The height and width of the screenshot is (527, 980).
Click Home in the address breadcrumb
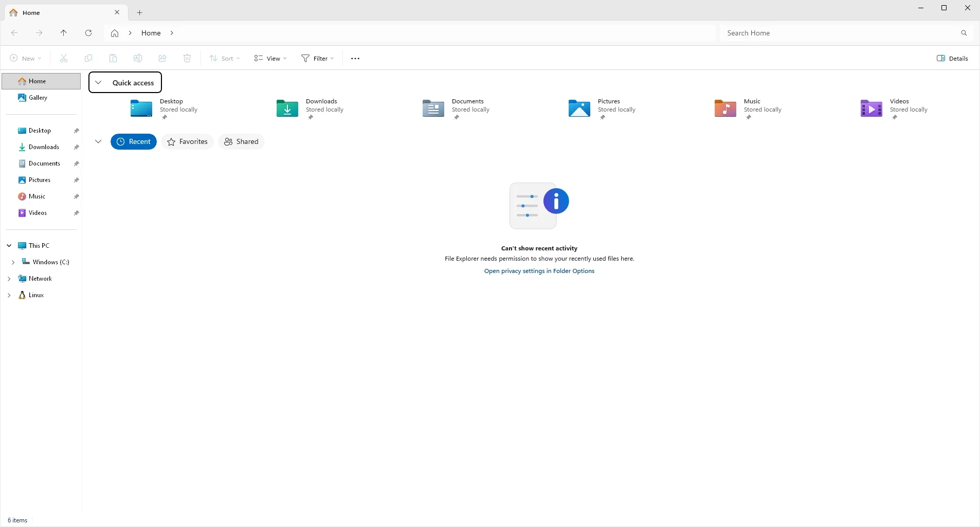[151, 33]
